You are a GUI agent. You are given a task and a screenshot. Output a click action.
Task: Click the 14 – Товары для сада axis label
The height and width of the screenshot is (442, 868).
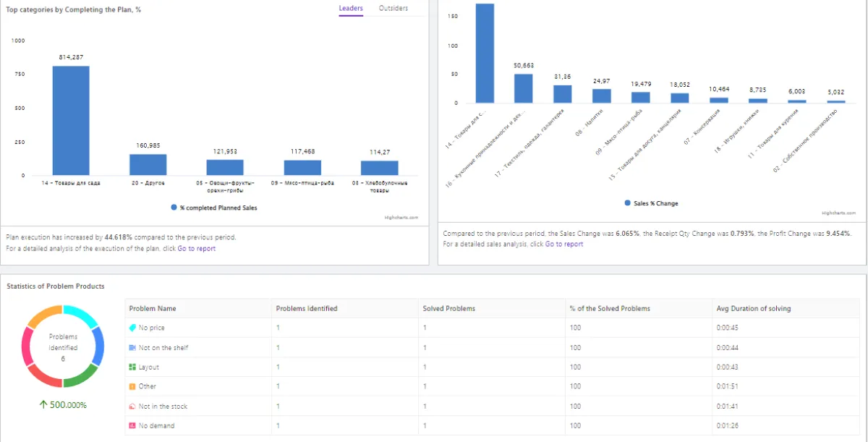pos(71,183)
